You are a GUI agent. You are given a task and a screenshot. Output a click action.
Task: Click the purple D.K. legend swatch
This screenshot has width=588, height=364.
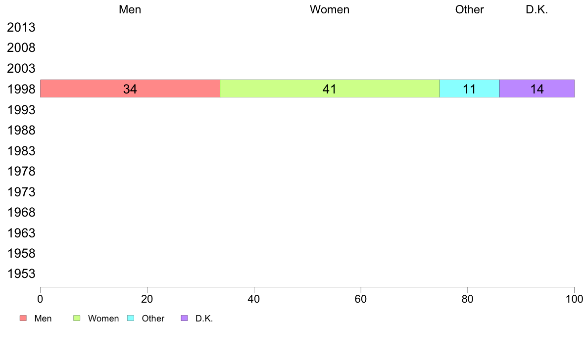coord(184,318)
